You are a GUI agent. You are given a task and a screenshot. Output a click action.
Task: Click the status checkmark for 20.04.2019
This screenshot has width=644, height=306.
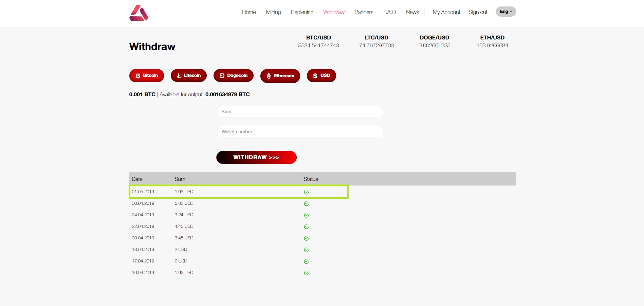coord(306,238)
